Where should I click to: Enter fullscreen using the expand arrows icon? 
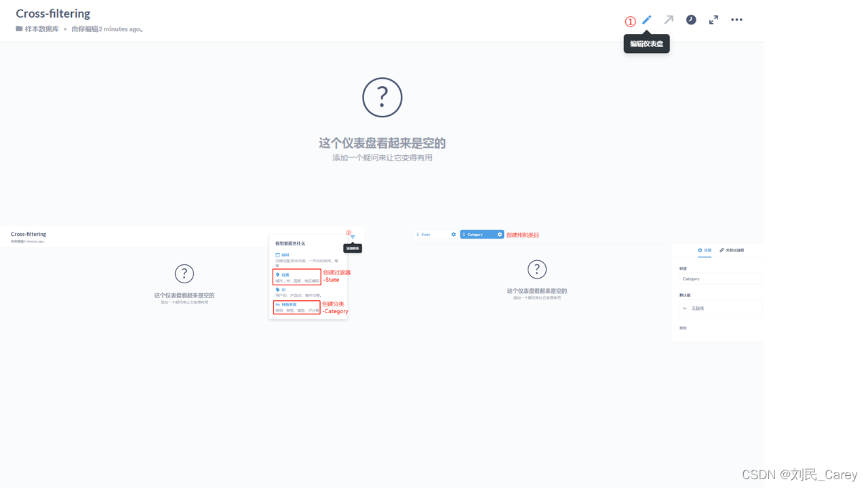(713, 20)
